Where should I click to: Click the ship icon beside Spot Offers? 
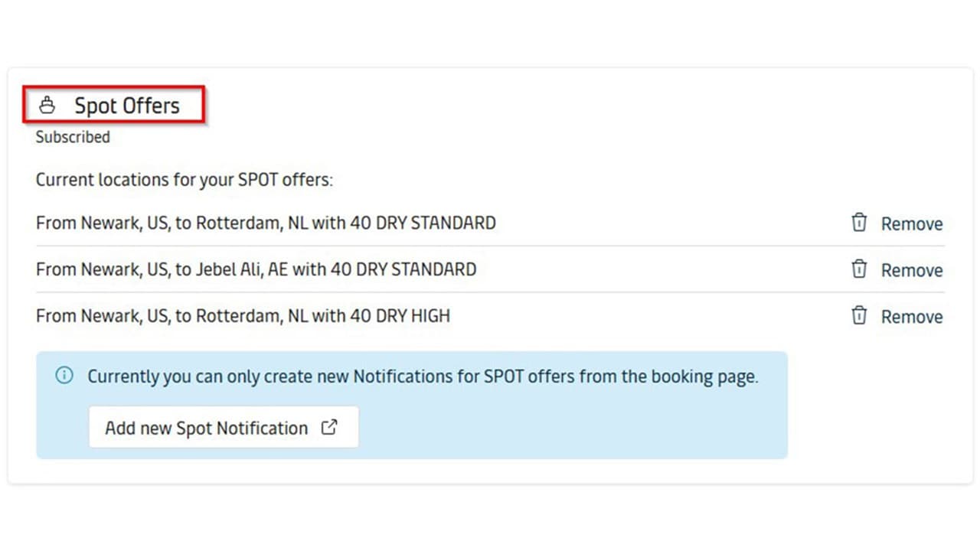pos(47,106)
